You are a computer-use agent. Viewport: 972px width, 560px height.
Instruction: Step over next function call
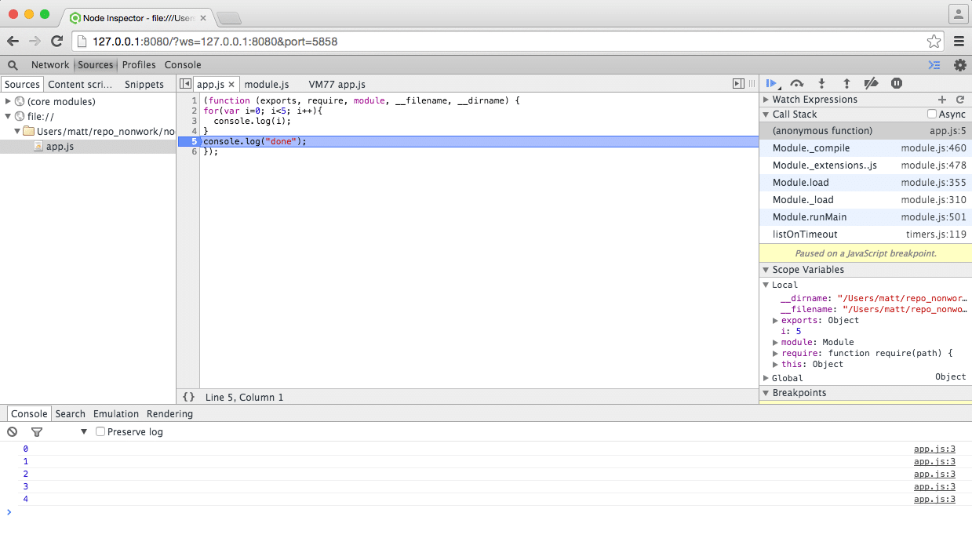click(x=796, y=83)
